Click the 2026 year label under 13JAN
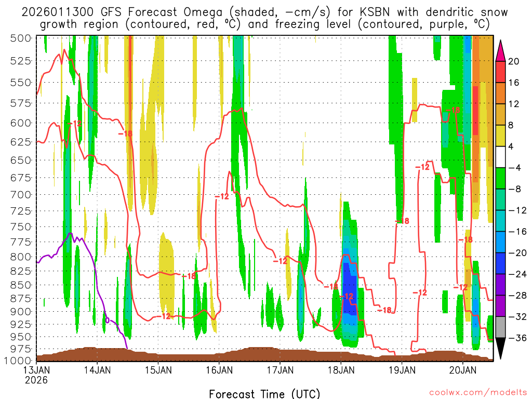 click(x=36, y=380)
